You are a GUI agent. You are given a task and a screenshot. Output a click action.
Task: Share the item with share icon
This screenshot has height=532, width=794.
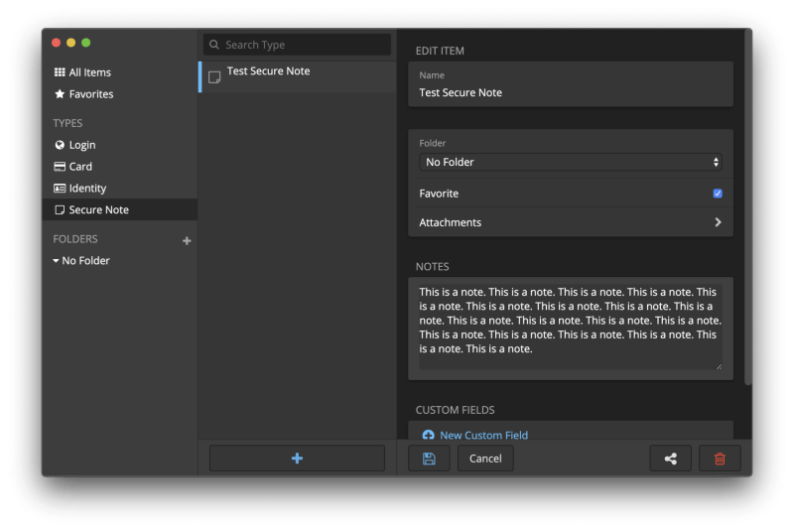pos(671,459)
